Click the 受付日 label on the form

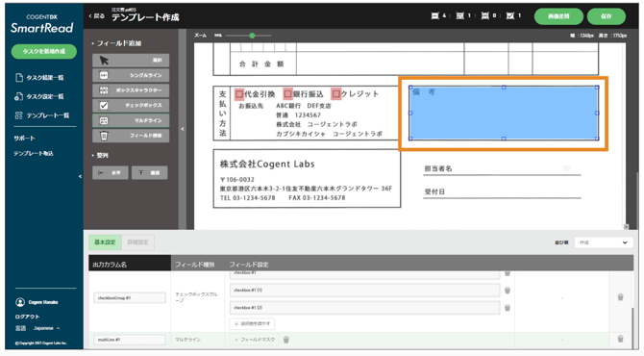tap(434, 192)
